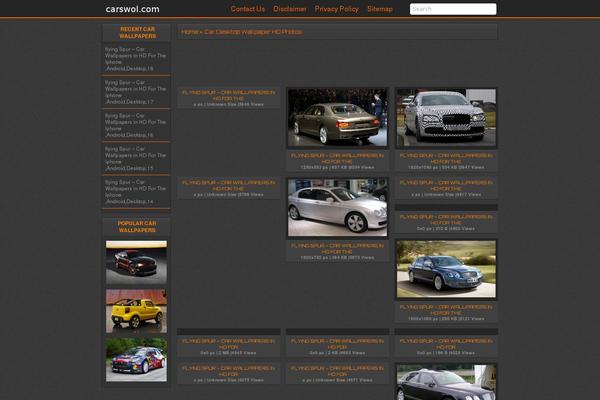Open the camouflaged prototype car thumbnail
Viewport: 600px width, 400px height.
(x=446, y=118)
